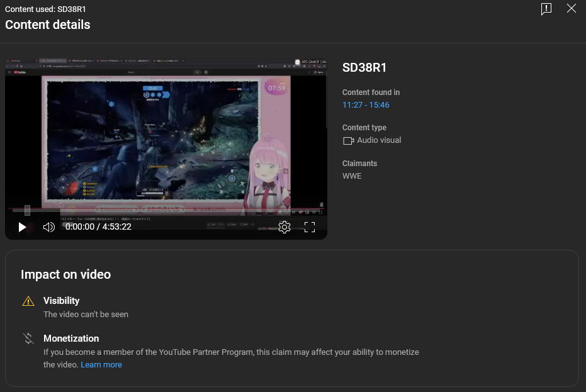Select the SD38R1 title heading

coord(364,68)
